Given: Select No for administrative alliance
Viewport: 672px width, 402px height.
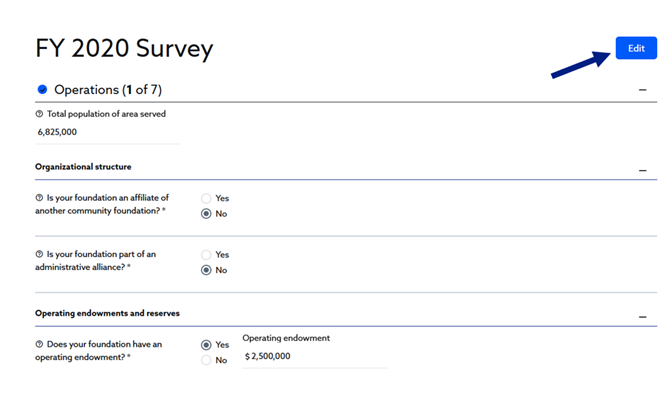Looking at the screenshot, I should (x=206, y=270).
